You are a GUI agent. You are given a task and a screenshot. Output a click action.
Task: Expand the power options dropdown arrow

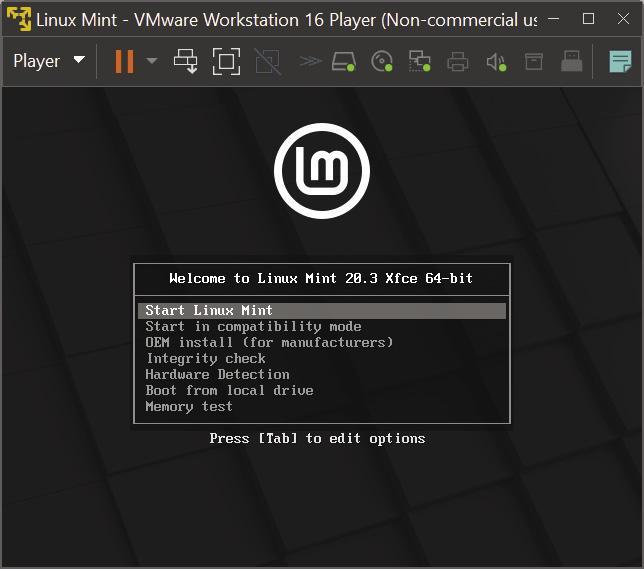[x=152, y=61]
